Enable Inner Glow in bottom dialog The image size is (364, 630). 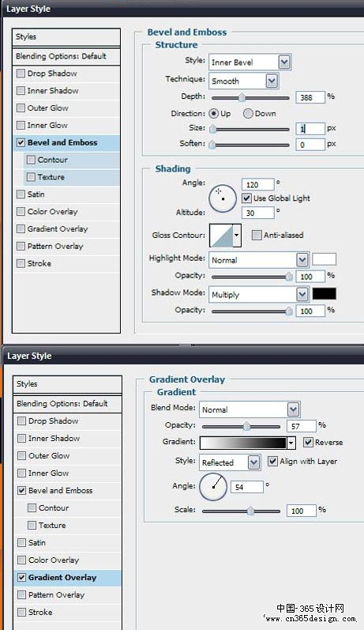(21, 473)
